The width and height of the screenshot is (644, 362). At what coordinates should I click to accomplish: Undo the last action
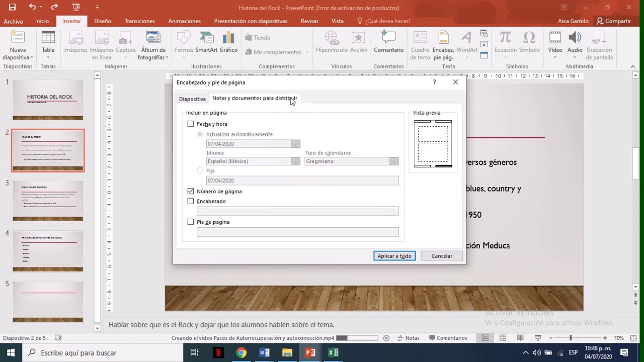coord(32,7)
